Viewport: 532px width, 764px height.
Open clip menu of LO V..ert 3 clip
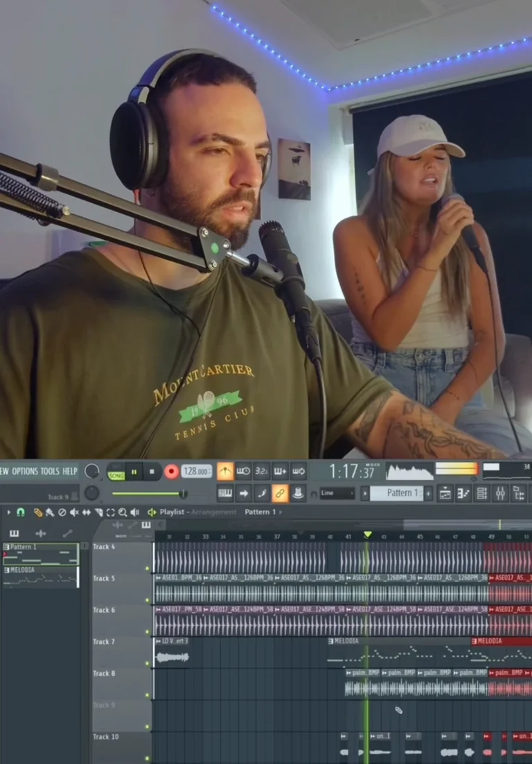click(158, 641)
